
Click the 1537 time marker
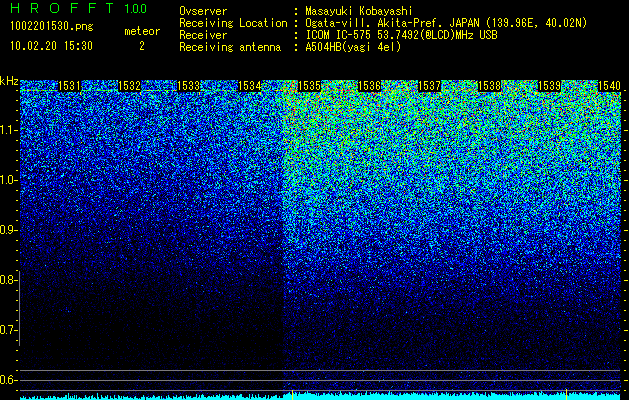point(429,86)
